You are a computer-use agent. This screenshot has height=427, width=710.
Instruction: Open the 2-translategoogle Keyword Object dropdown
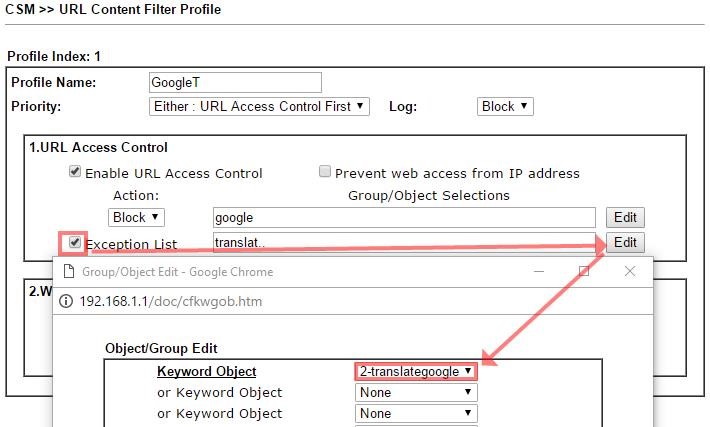416,371
